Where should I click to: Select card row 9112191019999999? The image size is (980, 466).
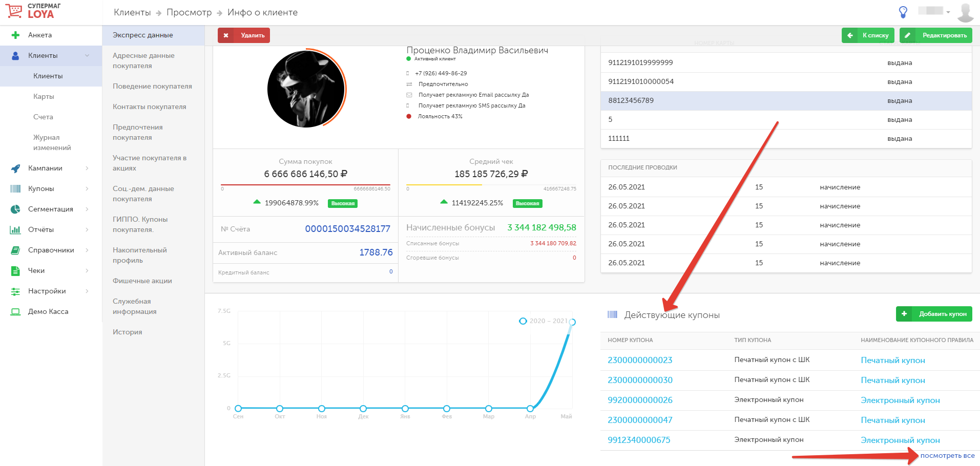coord(786,63)
